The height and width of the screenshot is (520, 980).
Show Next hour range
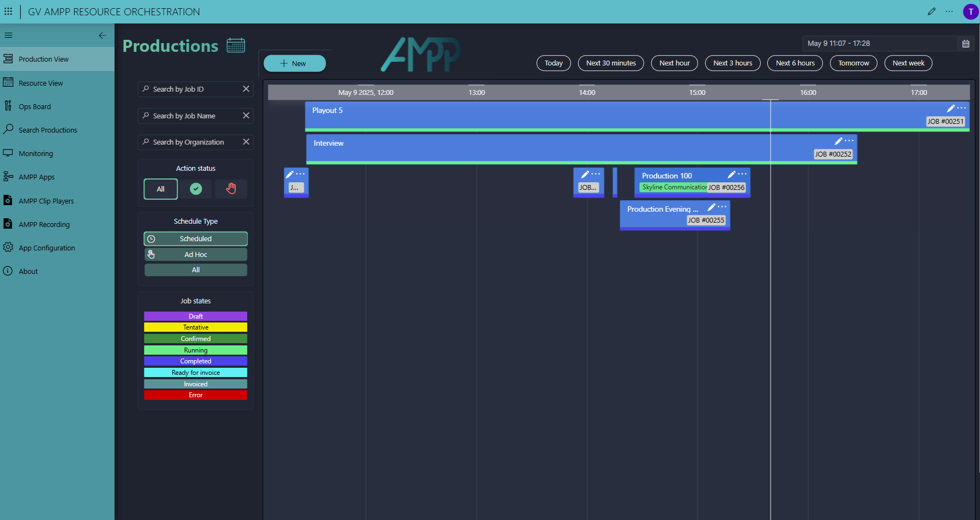point(675,63)
